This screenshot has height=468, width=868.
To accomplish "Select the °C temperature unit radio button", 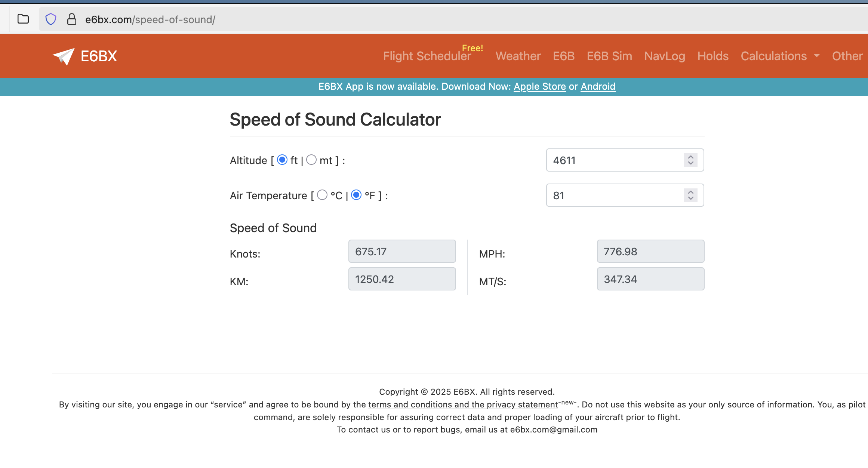I will pos(322,195).
